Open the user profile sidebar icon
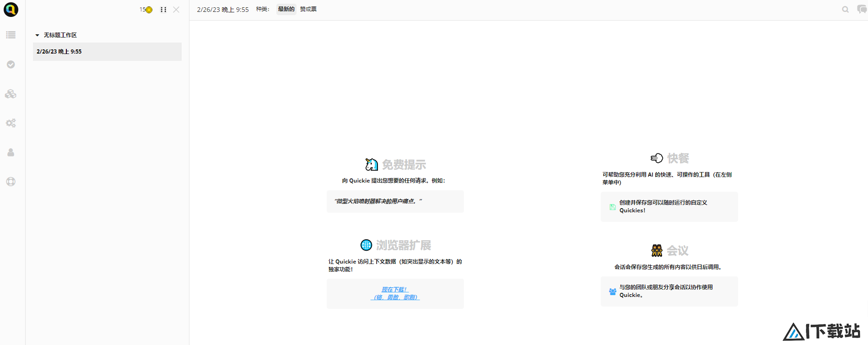The image size is (868, 345). click(x=11, y=152)
